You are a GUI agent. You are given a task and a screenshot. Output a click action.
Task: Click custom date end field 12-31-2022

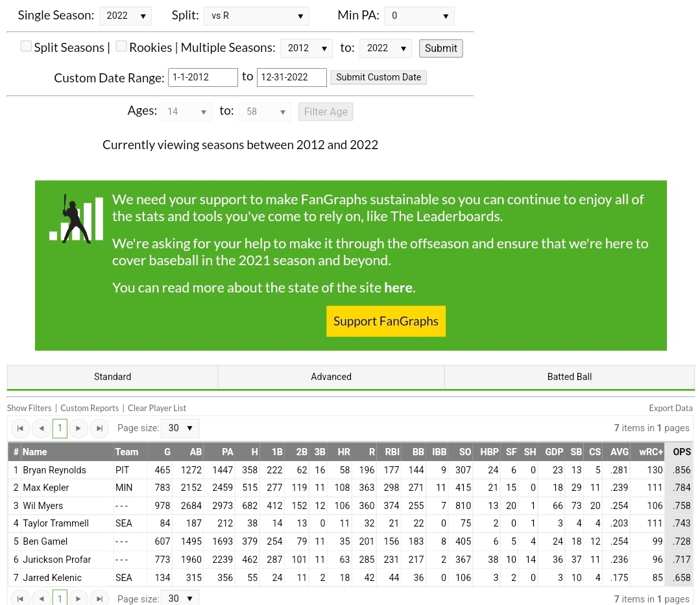click(291, 77)
